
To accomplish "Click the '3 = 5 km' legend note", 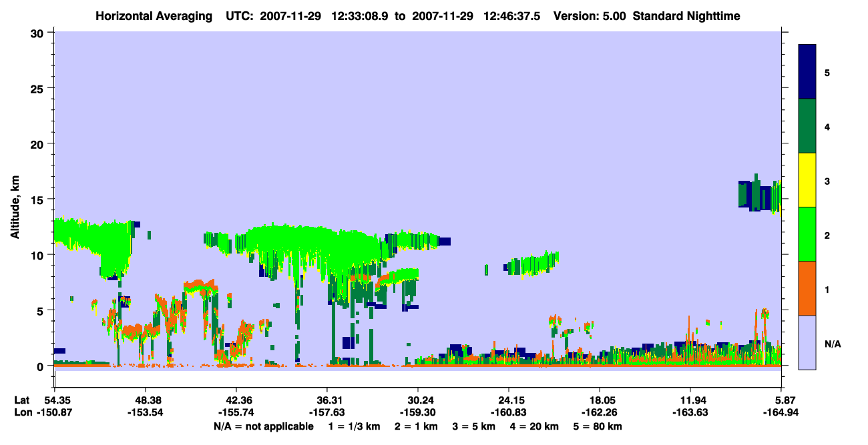I will tap(474, 426).
